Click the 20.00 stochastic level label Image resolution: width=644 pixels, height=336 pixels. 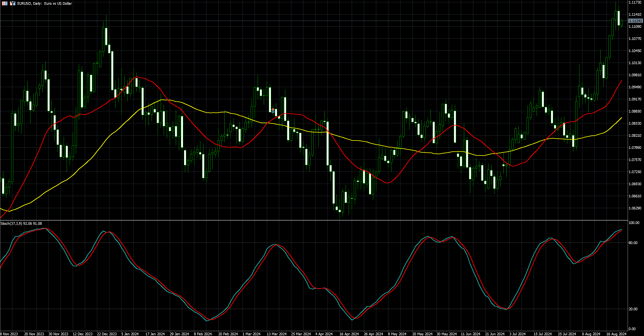[x=633, y=309]
